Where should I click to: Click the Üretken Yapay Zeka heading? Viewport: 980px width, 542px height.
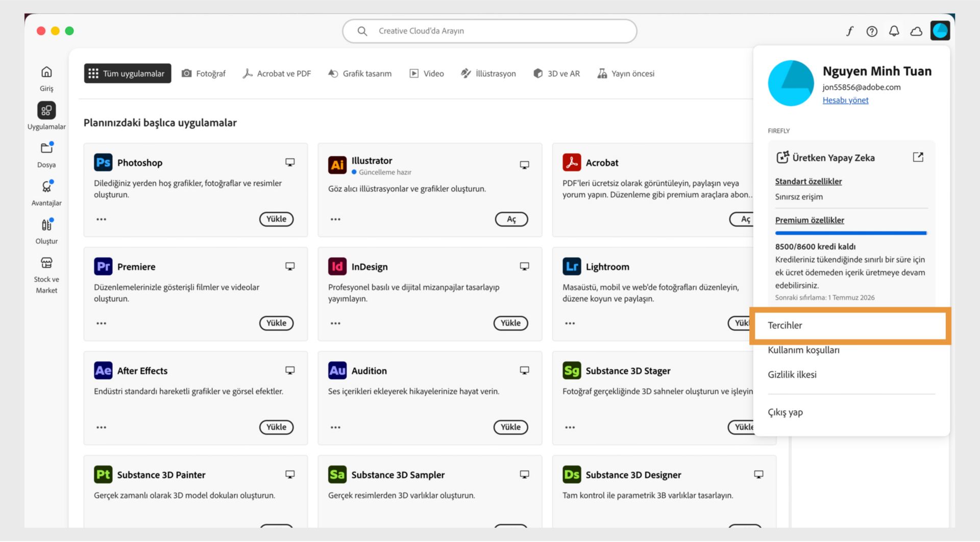point(834,158)
